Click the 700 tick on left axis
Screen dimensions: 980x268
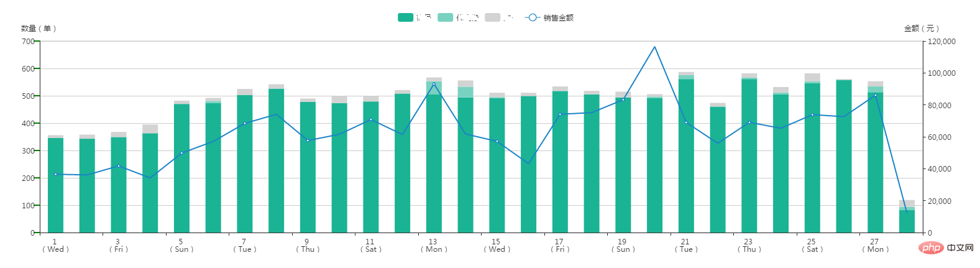click(28, 42)
